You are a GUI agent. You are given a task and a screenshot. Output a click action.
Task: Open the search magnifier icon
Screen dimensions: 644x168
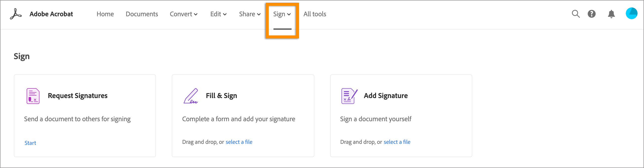pyautogui.click(x=575, y=14)
